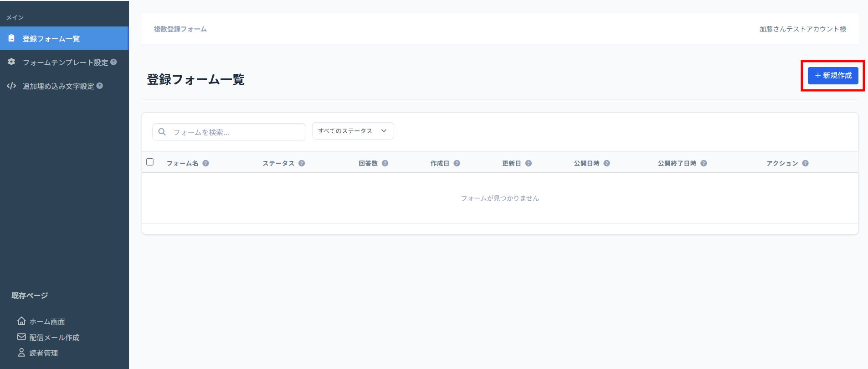Click the help icon beside フォームテンプレート設定
The height and width of the screenshot is (369, 868).
tap(114, 62)
